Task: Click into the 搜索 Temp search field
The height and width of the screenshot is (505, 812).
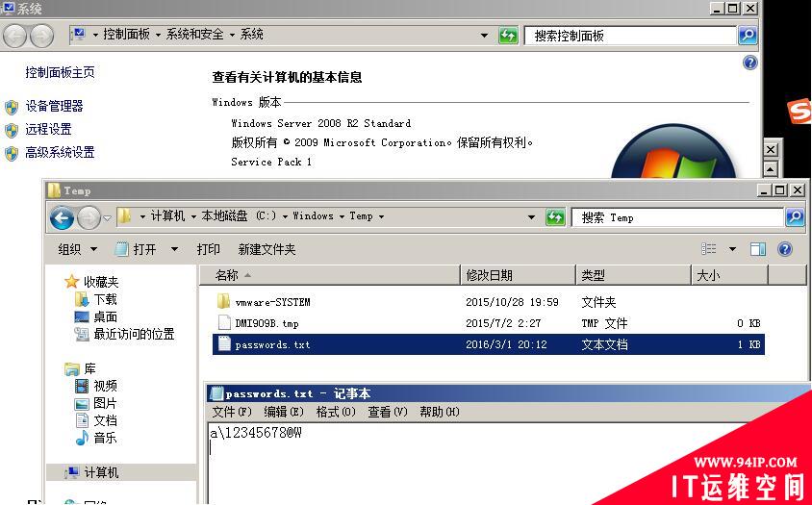Action: coord(678,217)
